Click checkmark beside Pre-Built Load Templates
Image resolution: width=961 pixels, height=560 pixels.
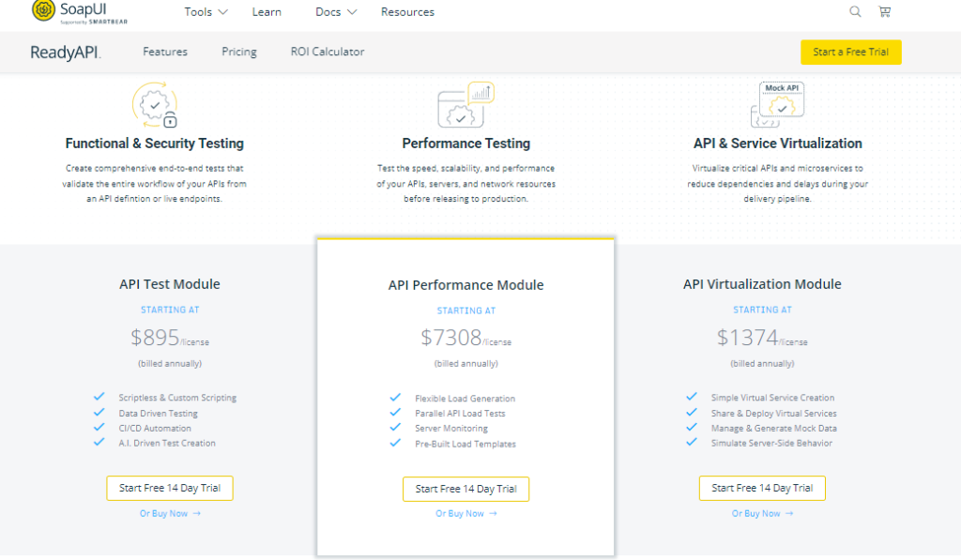point(395,443)
